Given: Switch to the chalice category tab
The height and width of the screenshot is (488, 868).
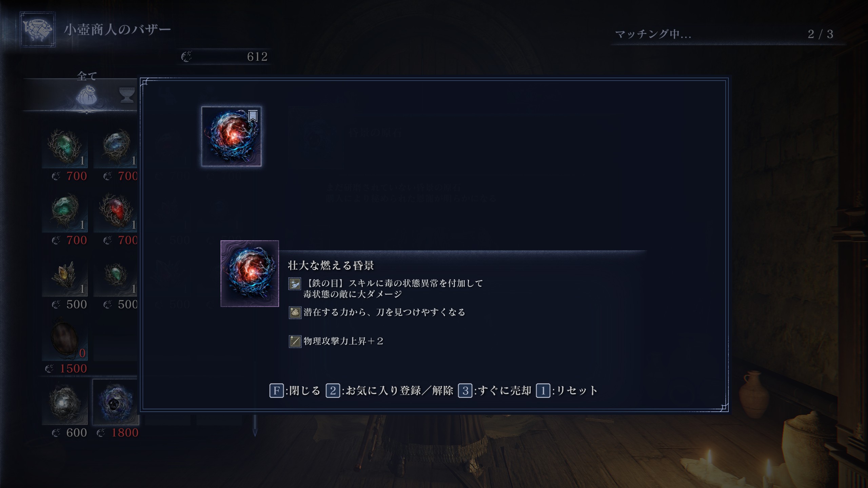Looking at the screenshot, I should [127, 95].
